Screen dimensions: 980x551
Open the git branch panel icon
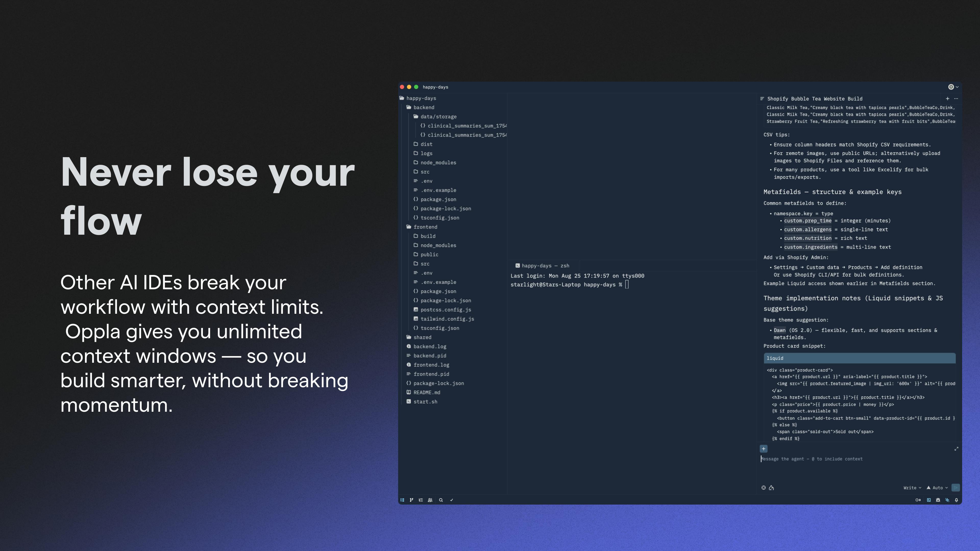(x=411, y=500)
